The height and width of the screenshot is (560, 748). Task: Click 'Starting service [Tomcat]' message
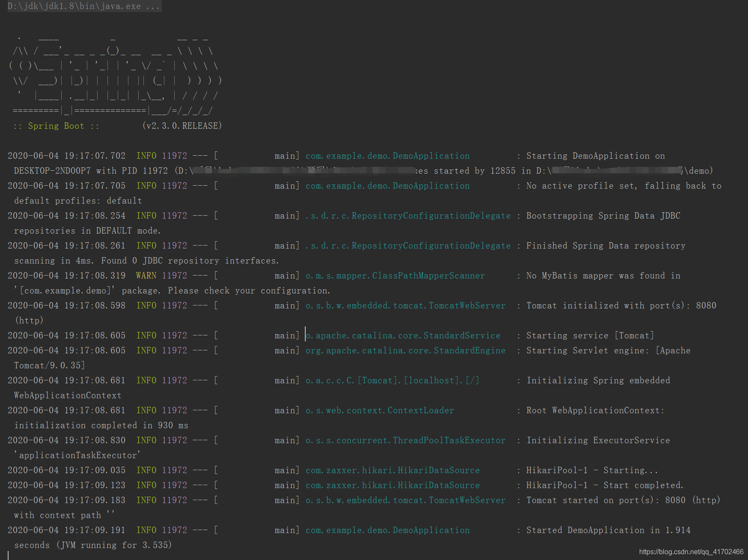point(590,335)
